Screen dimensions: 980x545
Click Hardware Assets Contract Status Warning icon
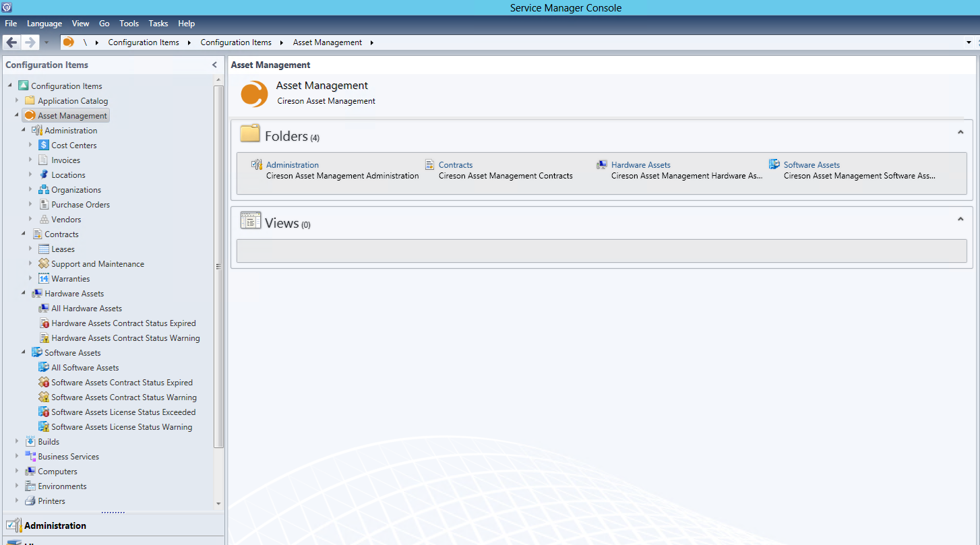tap(44, 338)
